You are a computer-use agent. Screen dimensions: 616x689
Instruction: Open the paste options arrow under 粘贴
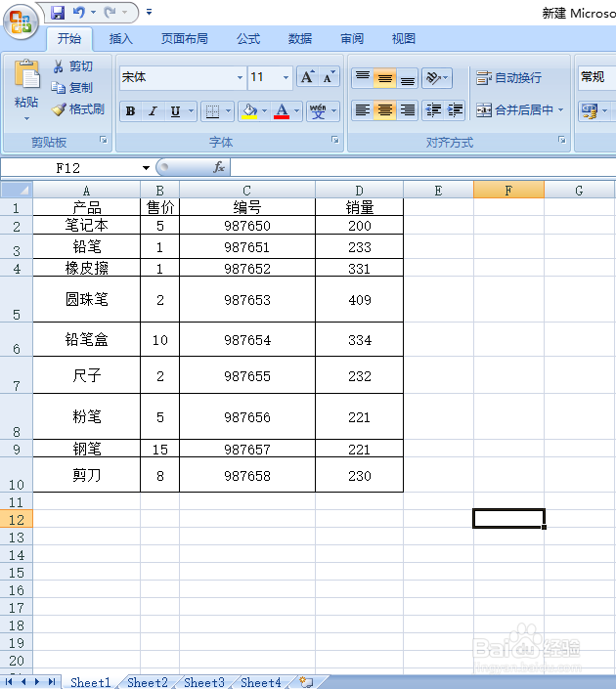26,118
